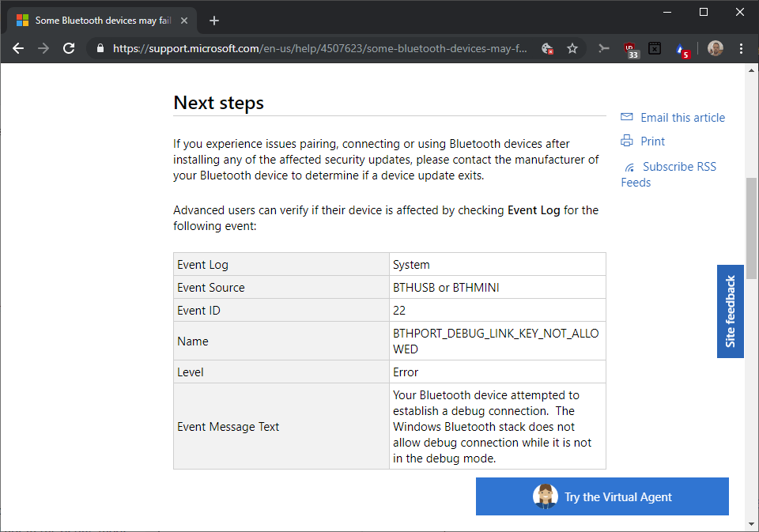
Task: Open a new browser tab
Action: point(214,21)
